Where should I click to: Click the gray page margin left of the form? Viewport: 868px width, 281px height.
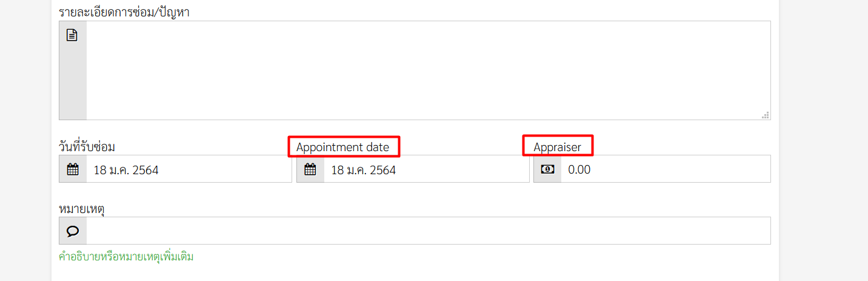pos(25,140)
